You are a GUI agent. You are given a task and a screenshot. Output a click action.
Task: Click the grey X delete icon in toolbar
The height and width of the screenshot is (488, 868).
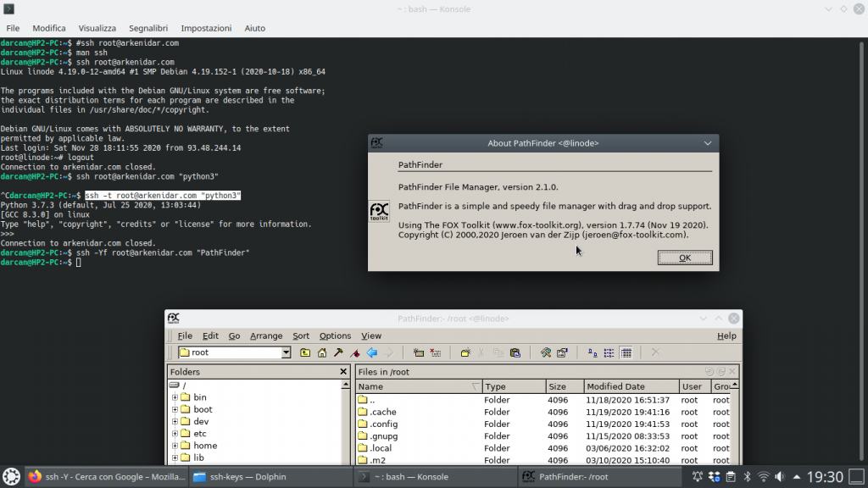[655, 352]
